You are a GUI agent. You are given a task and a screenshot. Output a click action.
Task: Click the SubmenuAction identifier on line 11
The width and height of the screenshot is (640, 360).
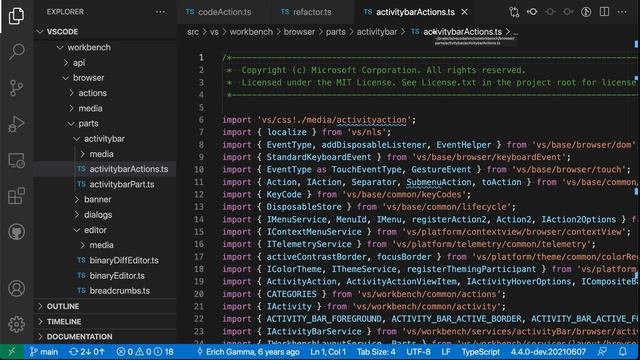point(439,182)
